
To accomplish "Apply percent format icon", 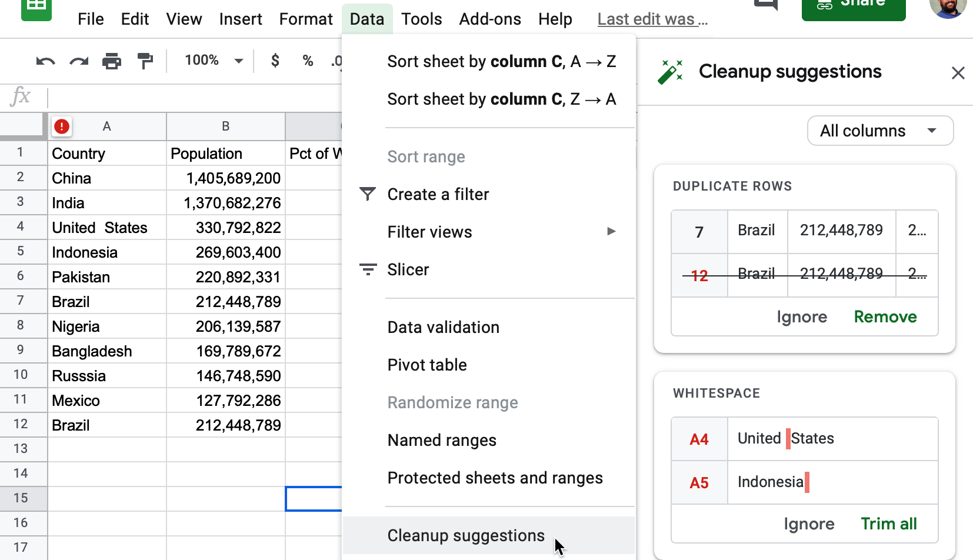I will pyautogui.click(x=308, y=61).
